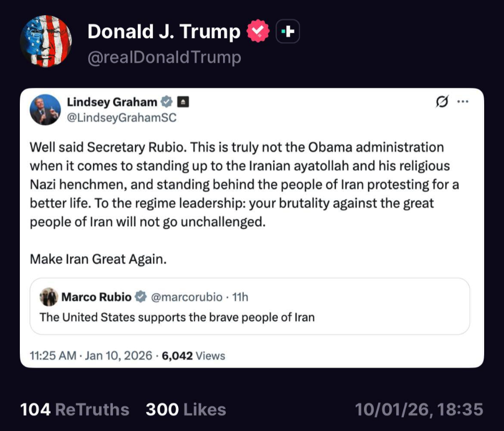The width and height of the screenshot is (504, 431).
Task: Click Marco Rubio's verified checkmark
Action: [x=141, y=297]
